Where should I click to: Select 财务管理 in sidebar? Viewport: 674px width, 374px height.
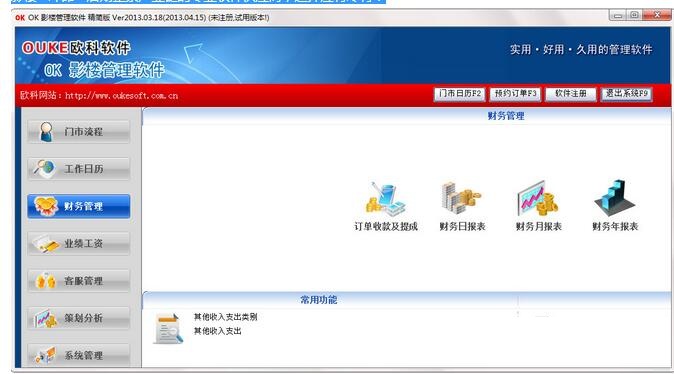[x=79, y=206]
